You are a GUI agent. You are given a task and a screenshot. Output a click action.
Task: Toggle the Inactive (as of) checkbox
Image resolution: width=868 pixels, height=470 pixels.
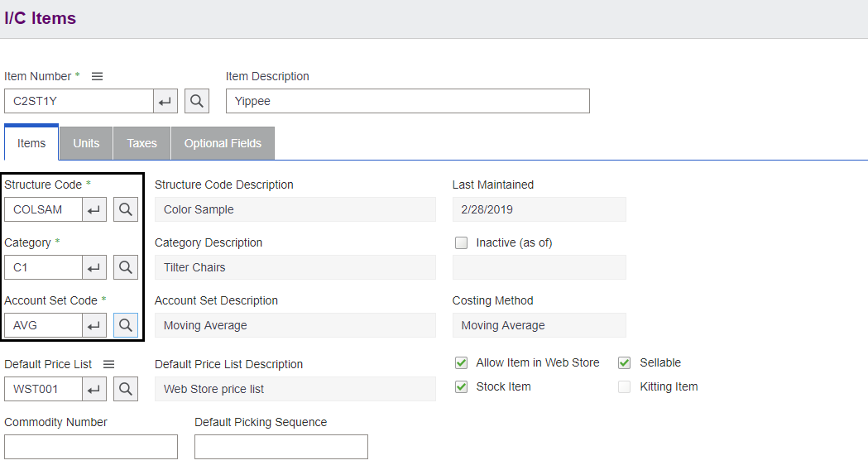[x=462, y=242]
